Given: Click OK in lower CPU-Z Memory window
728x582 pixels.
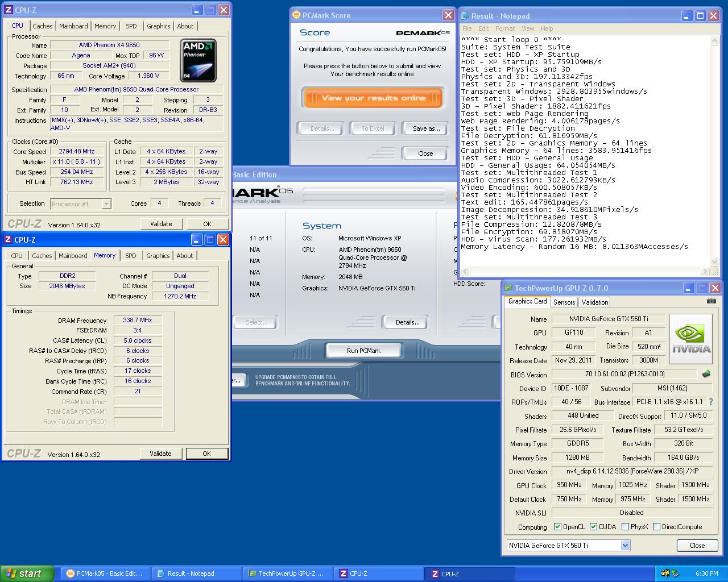Looking at the screenshot, I should 206,454.
